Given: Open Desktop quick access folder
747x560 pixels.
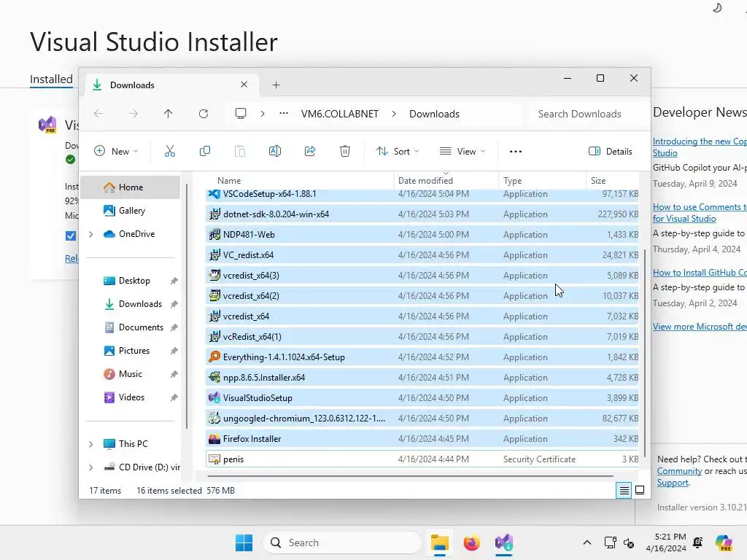Looking at the screenshot, I should tap(134, 281).
